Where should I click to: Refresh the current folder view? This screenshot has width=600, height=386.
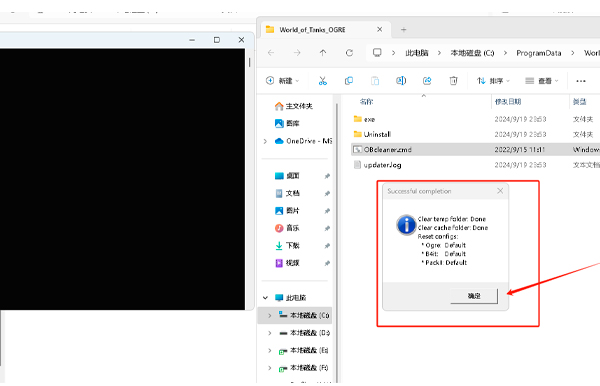(x=349, y=53)
